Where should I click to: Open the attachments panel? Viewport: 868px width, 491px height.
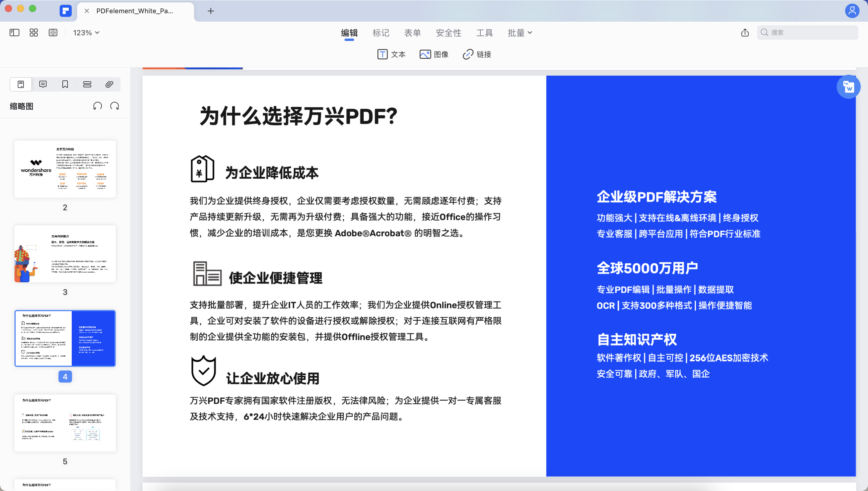click(109, 84)
